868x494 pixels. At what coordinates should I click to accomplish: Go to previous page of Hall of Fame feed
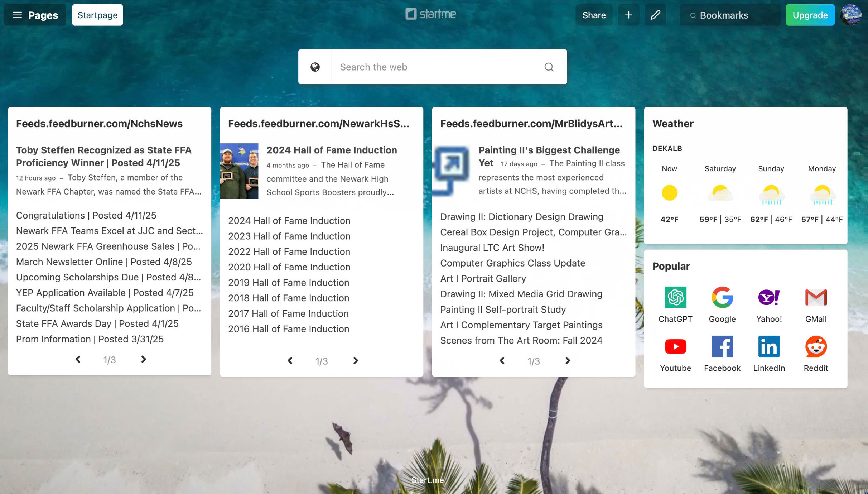coord(290,361)
